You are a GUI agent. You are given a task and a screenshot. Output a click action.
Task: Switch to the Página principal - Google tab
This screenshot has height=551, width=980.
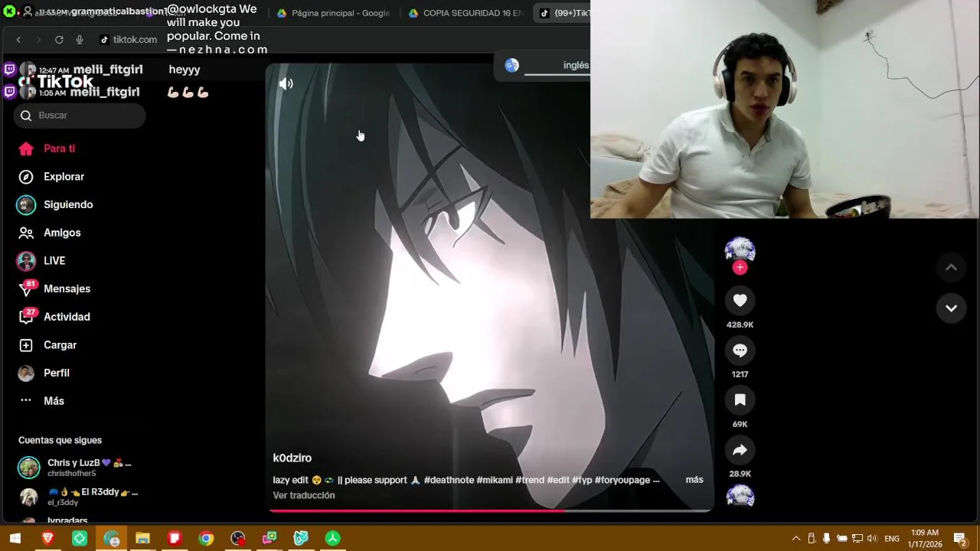pyautogui.click(x=333, y=13)
